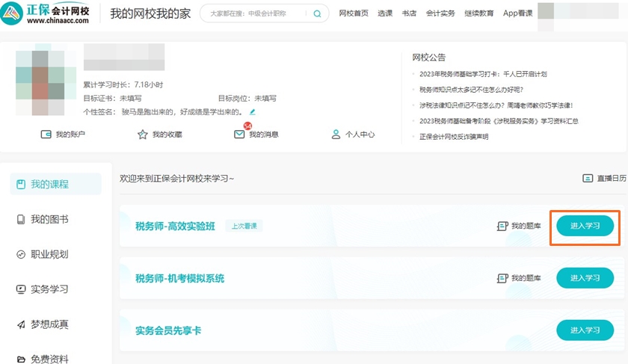Click the 免费资料 folder icon
Image resolution: width=628 pixels, height=364 pixels.
point(21,360)
